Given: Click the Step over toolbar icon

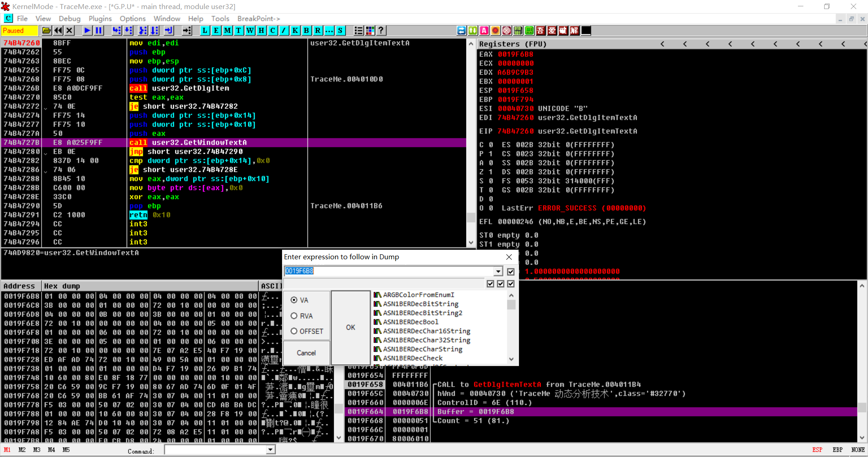Looking at the screenshot, I should pyautogui.click(x=128, y=30).
